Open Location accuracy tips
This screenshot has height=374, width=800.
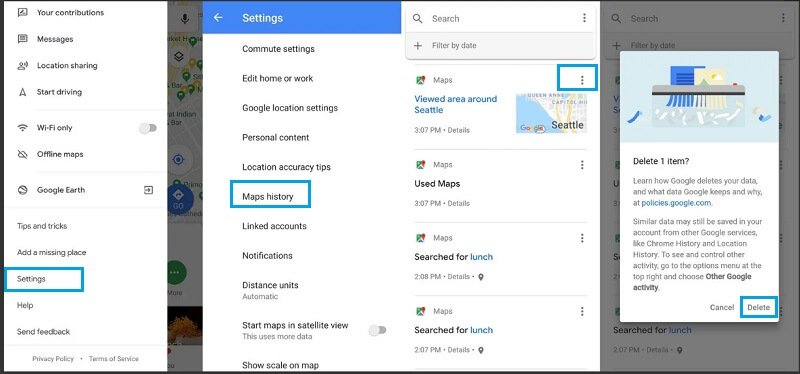pos(286,167)
